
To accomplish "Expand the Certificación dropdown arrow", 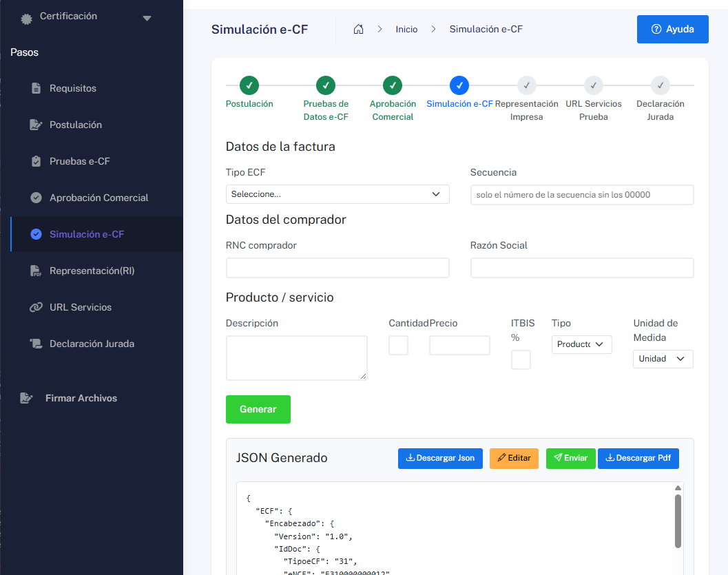I will point(147,18).
